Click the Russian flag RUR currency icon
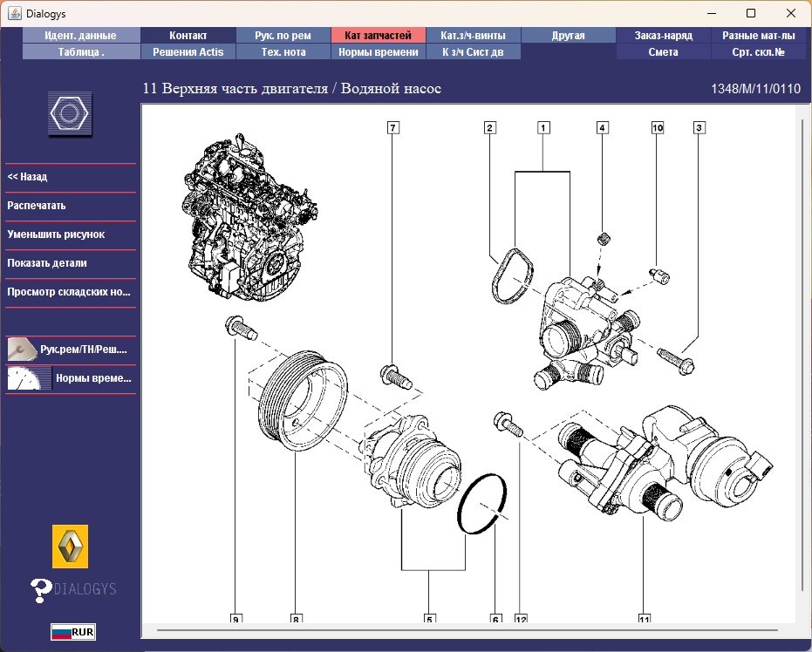The height and width of the screenshot is (652, 812). 72,632
